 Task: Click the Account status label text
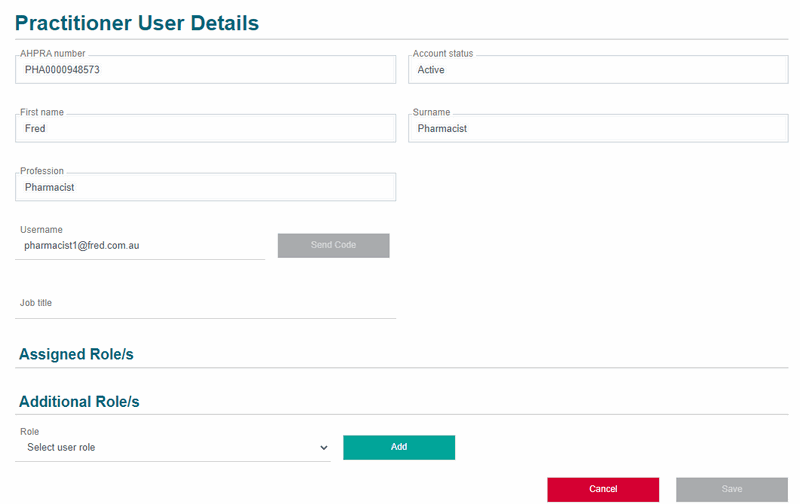[x=443, y=53]
